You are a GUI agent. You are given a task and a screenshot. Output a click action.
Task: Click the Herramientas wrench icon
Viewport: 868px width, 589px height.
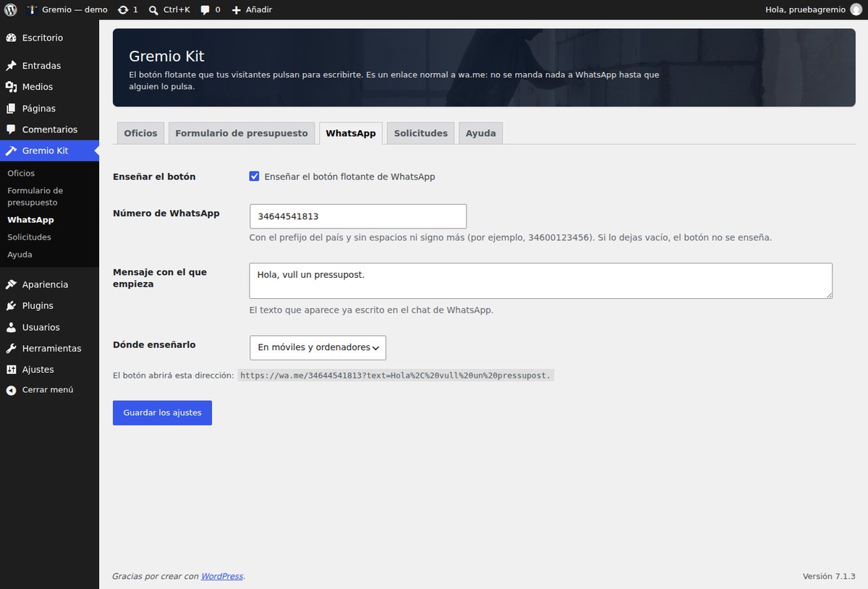click(11, 348)
